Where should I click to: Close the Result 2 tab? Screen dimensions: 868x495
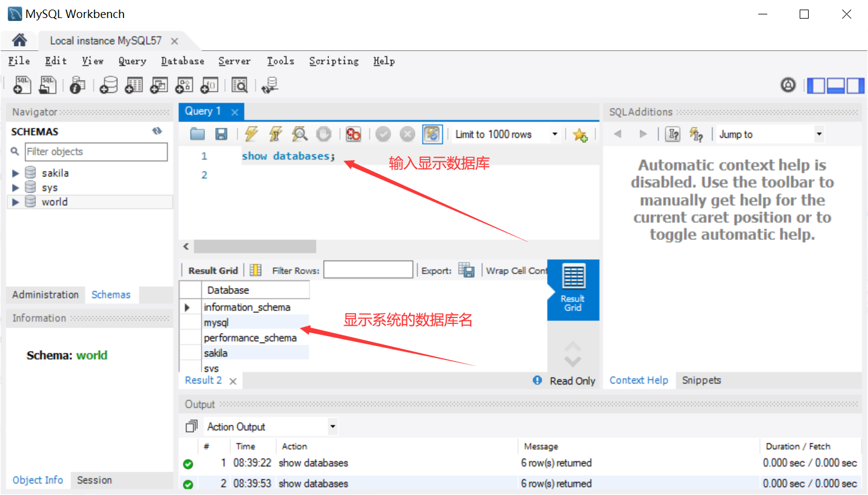[x=233, y=381]
